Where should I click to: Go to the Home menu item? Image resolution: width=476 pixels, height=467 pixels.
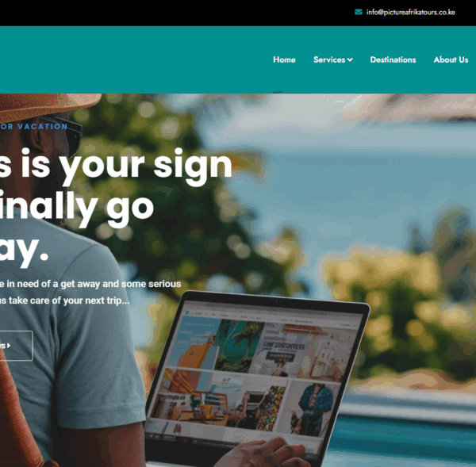284,59
